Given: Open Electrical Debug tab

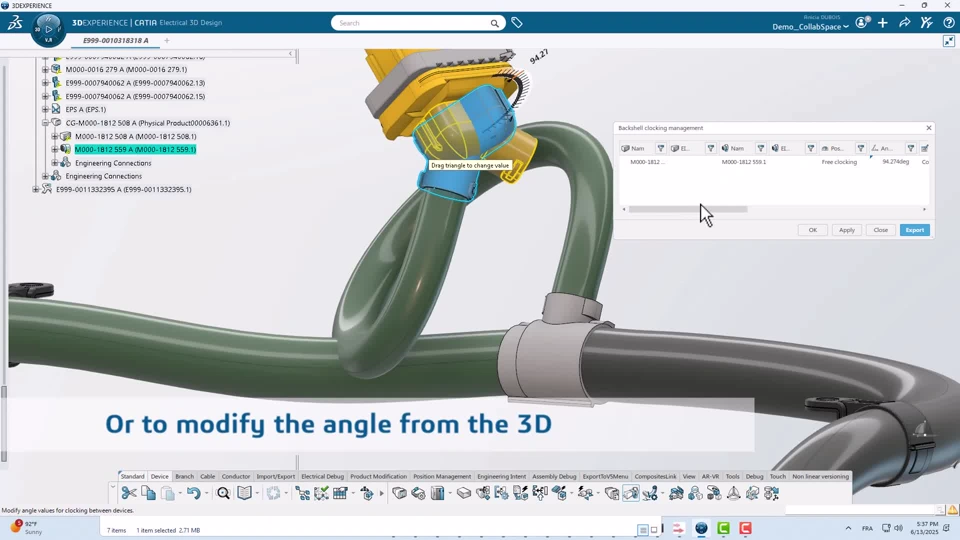Looking at the screenshot, I should (x=323, y=476).
